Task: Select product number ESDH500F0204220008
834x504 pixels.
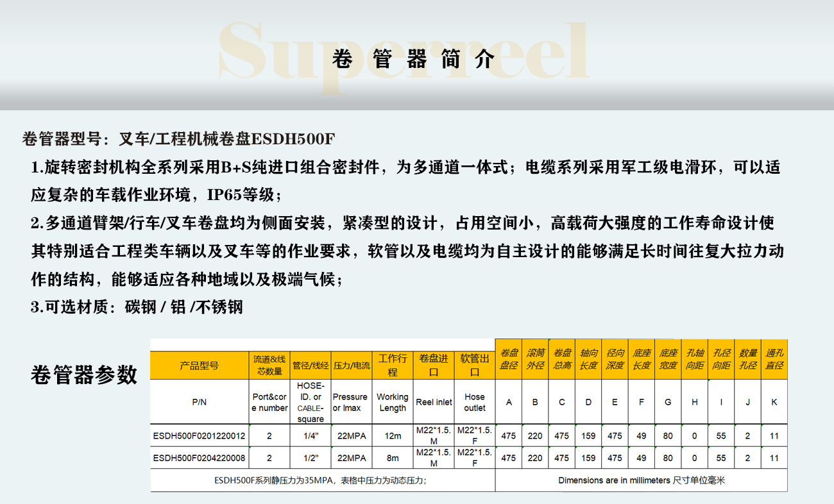Action: (199, 458)
